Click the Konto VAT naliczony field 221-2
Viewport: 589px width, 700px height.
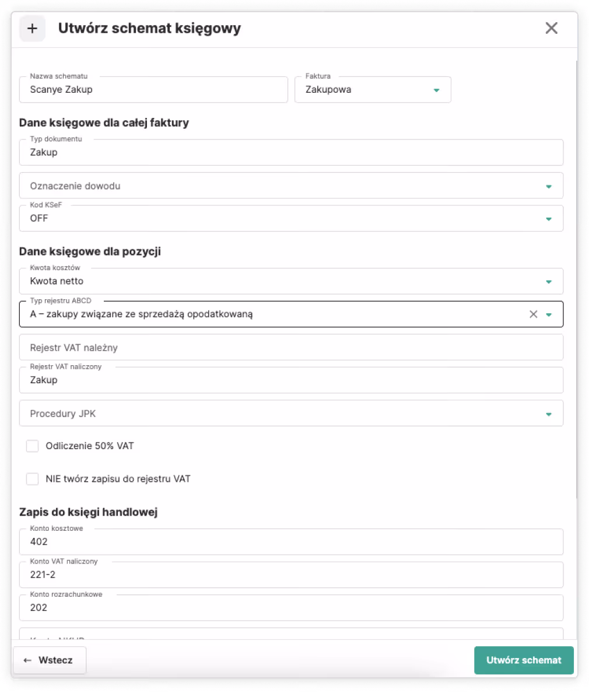pyautogui.click(x=291, y=575)
